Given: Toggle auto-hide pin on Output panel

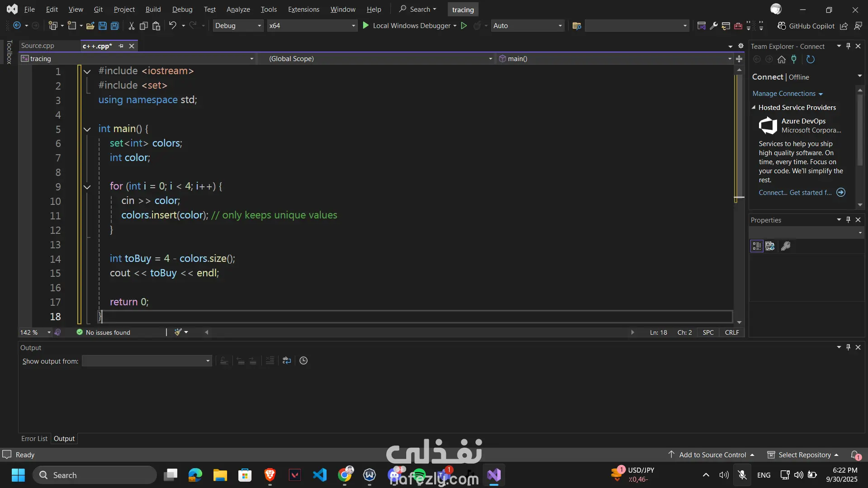Looking at the screenshot, I should tap(849, 347).
